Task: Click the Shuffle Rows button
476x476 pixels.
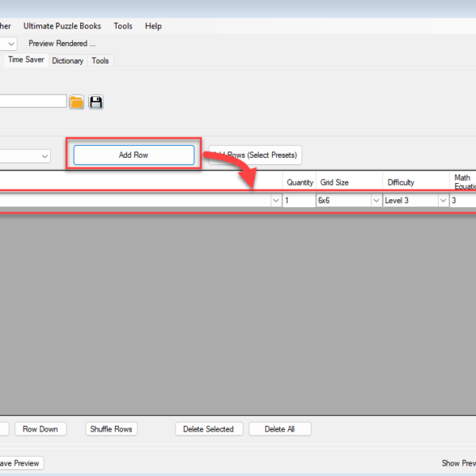Action: point(111,429)
